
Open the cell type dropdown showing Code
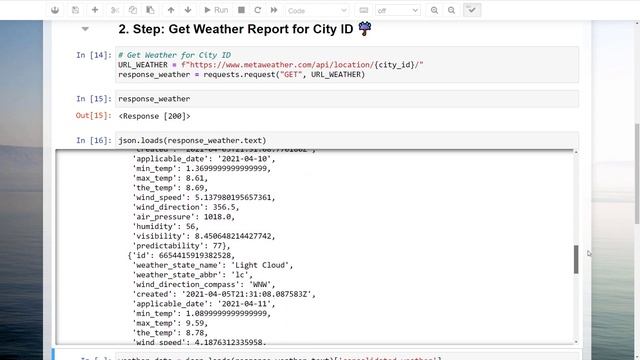click(317, 11)
